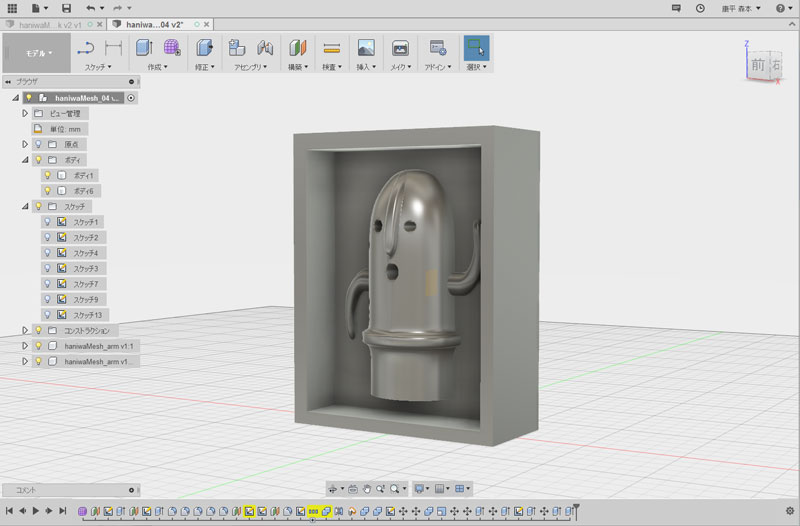The width and height of the screenshot is (800, 526).
Task: Expand the ビュー管理 folder
Action: 24,113
